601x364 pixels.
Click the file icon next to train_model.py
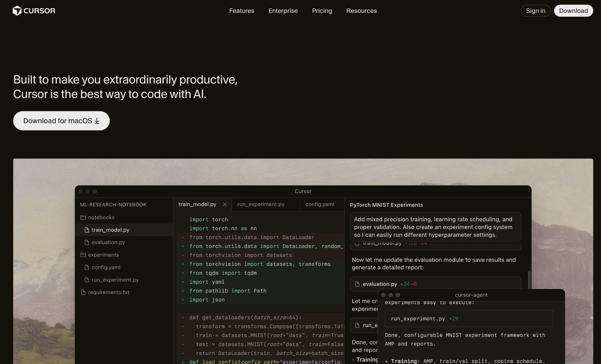click(x=86, y=230)
